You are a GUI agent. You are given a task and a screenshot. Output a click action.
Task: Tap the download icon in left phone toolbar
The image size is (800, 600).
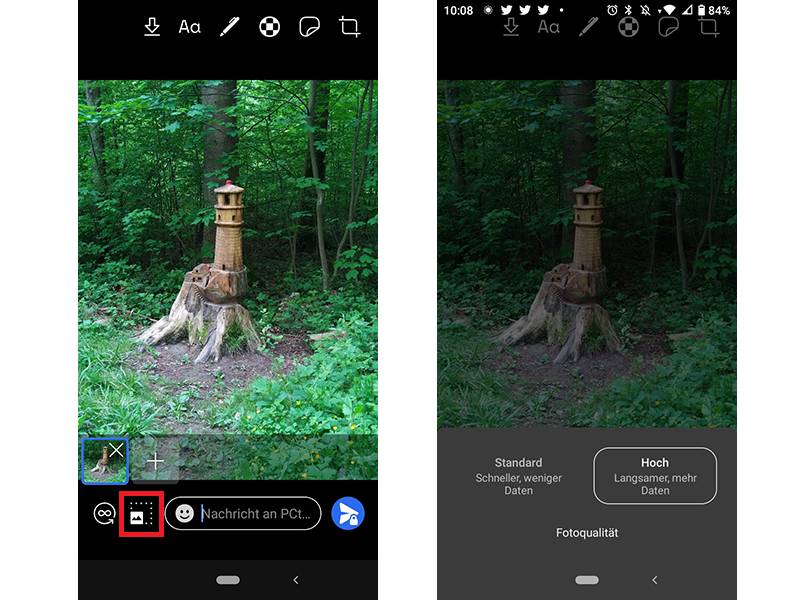[x=152, y=27]
